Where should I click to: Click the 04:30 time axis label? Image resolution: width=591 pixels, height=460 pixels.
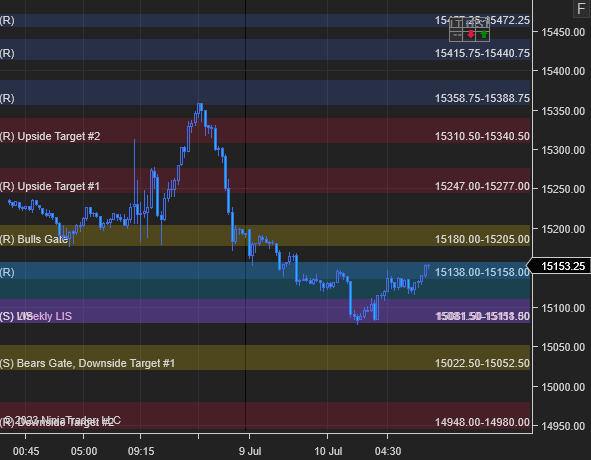[x=388, y=451]
